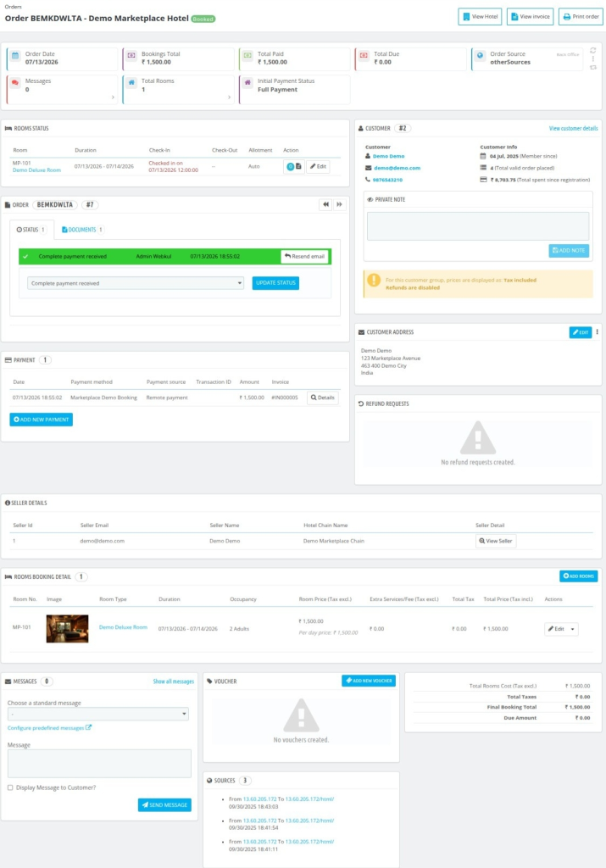Go to next order with double-right arrow
This screenshot has width=606, height=868.
pos(339,205)
